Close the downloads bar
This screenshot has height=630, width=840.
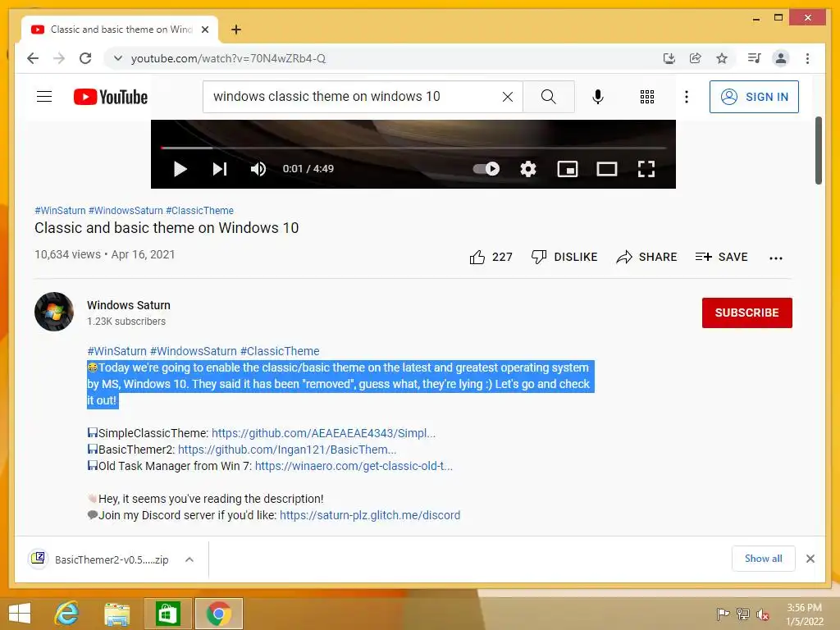click(810, 559)
